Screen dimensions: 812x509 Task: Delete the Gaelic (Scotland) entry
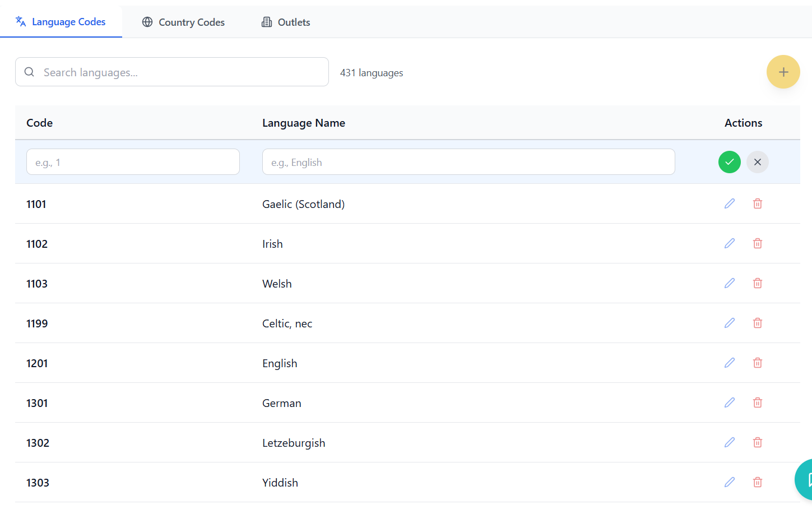[757, 203]
